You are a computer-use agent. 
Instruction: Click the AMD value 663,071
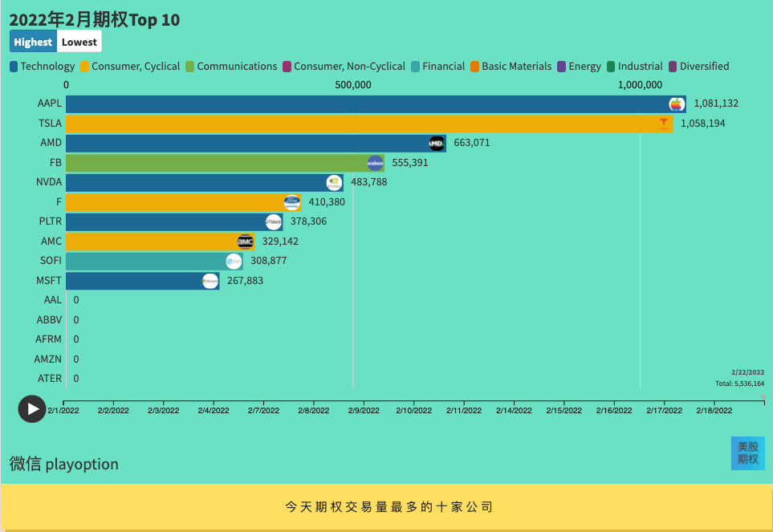coord(472,143)
